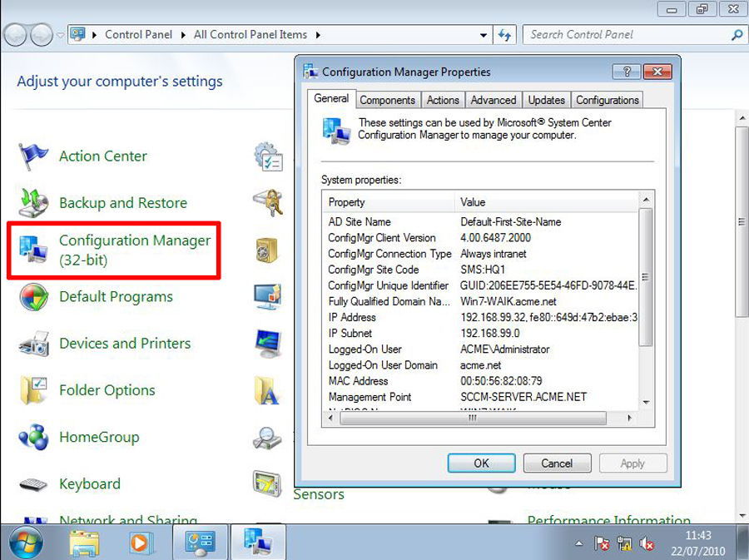Open the Advanced tab
The width and height of the screenshot is (749, 560).
click(494, 100)
